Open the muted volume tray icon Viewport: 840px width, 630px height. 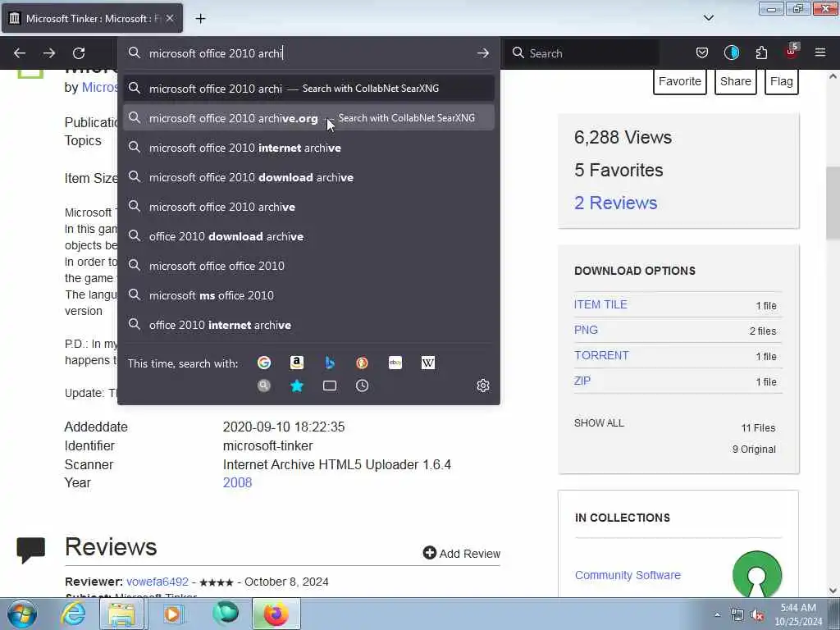[x=757, y=615]
